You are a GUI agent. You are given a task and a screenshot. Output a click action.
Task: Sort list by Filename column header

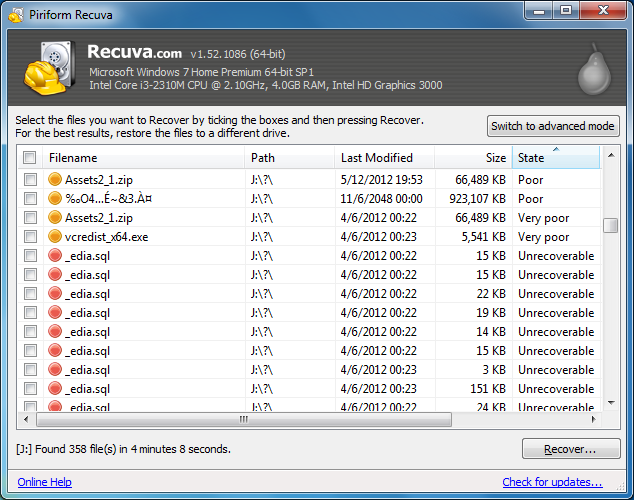144,158
